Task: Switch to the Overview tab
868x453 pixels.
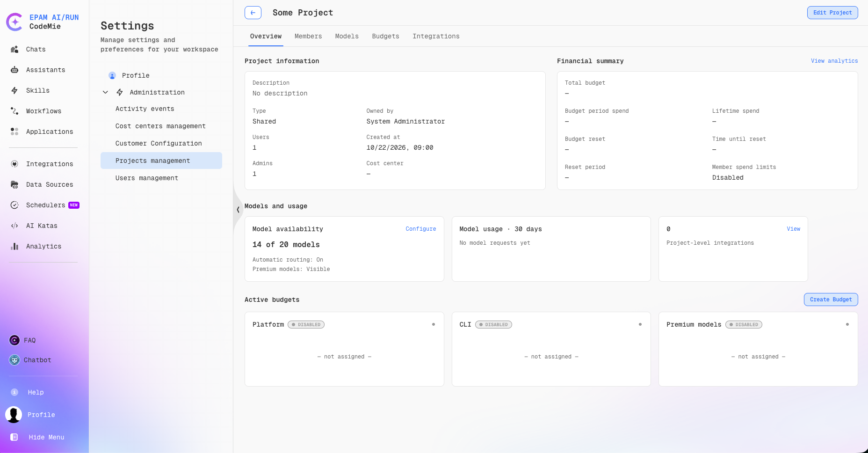Action: tap(266, 36)
